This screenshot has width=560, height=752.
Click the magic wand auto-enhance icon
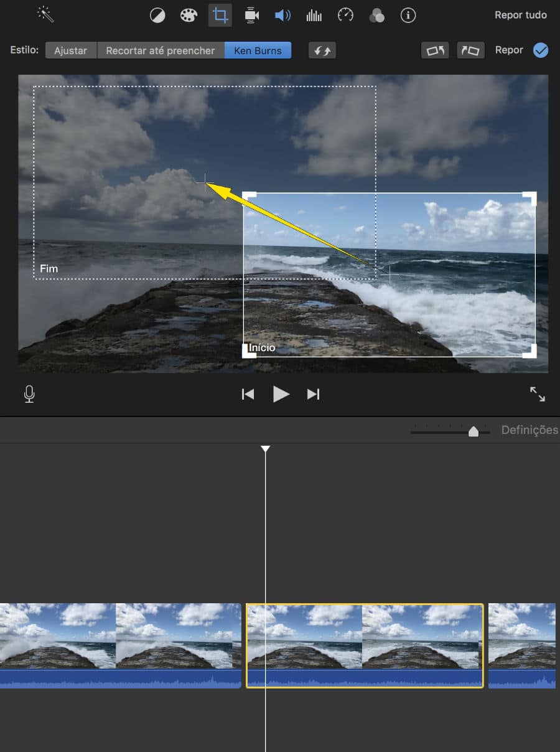click(x=45, y=14)
